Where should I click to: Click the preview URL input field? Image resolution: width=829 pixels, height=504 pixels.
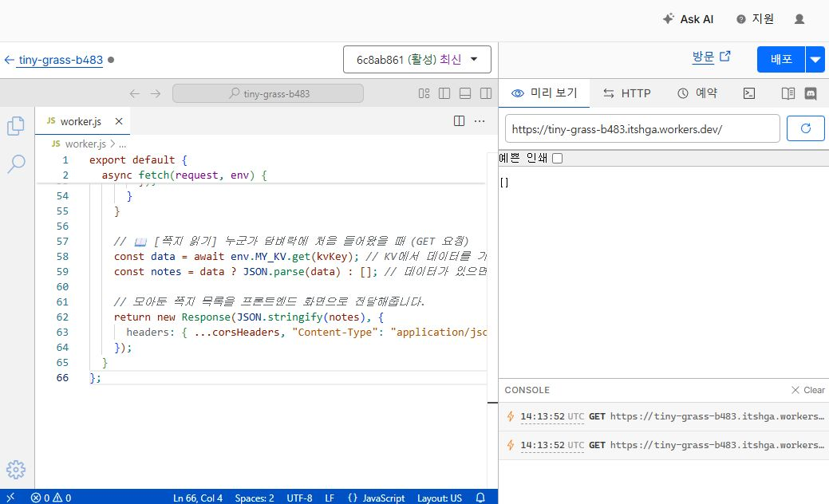click(642, 129)
